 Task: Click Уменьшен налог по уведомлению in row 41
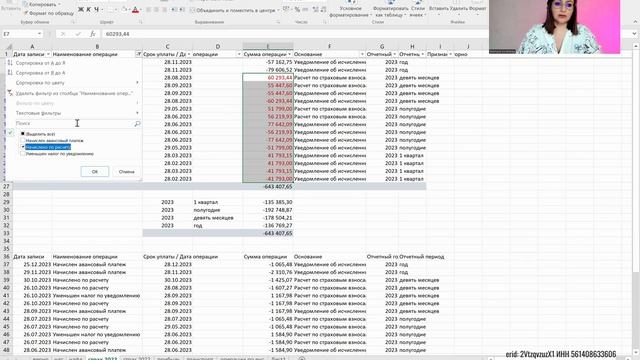click(x=96, y=296)
